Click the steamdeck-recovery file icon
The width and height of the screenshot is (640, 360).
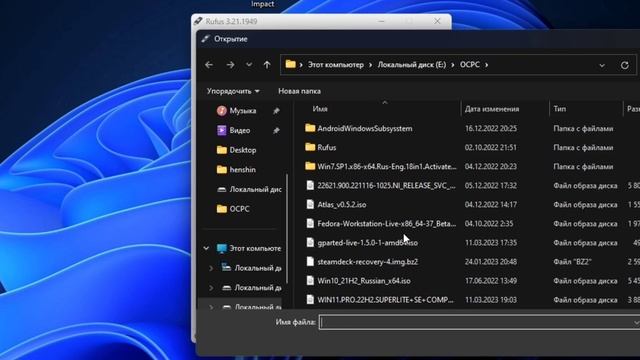pyautogui.click(x=310, y=262)
